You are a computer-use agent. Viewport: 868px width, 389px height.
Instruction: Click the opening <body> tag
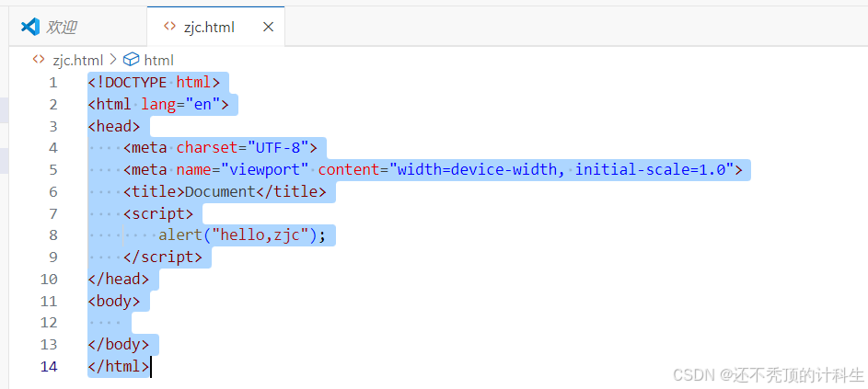[x=114, y=301]
